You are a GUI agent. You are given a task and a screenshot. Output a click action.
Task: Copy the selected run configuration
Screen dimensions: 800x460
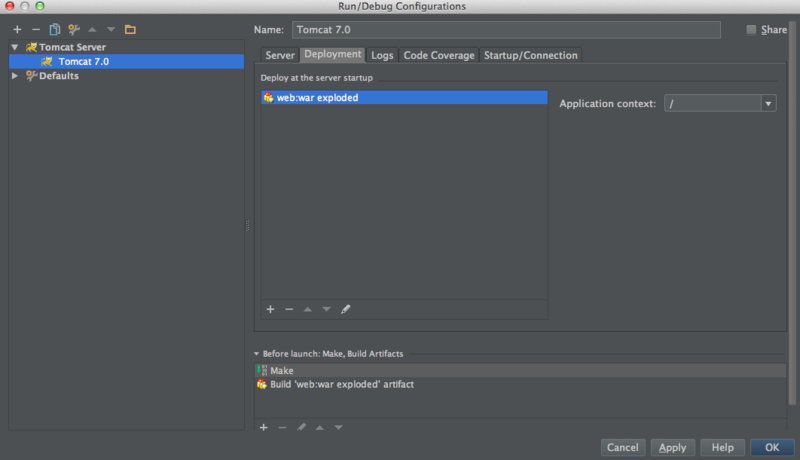(55, 30)
